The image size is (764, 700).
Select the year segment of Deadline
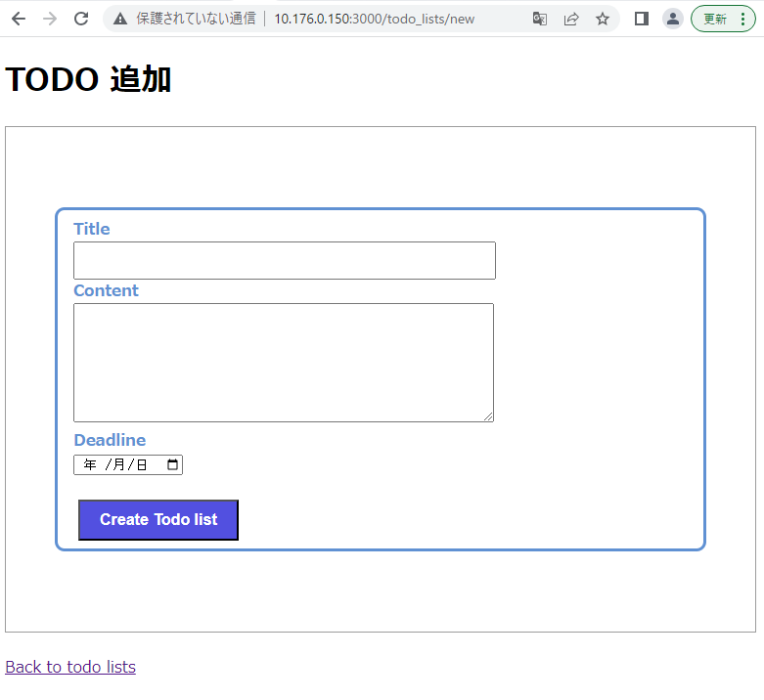click(90, 465)
